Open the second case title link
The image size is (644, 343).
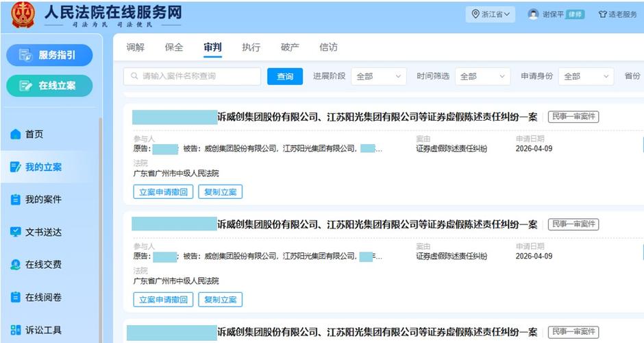pyautogui.click(x=377, y=224)
